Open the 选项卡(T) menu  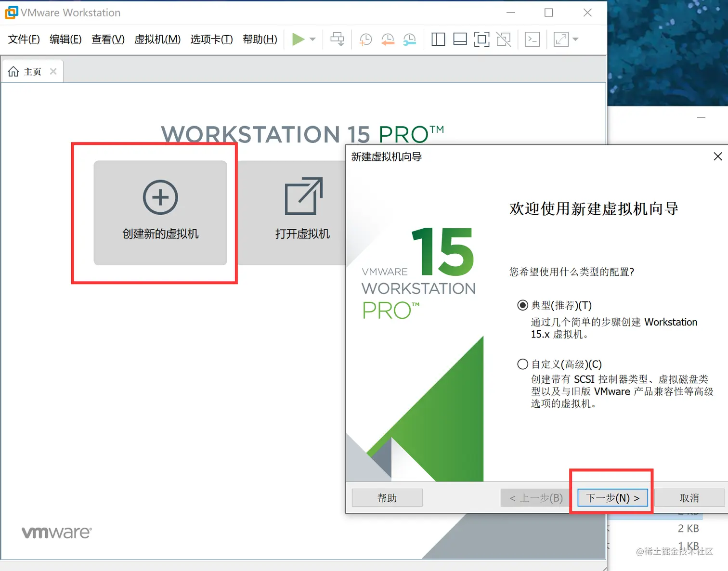(211, 39)
